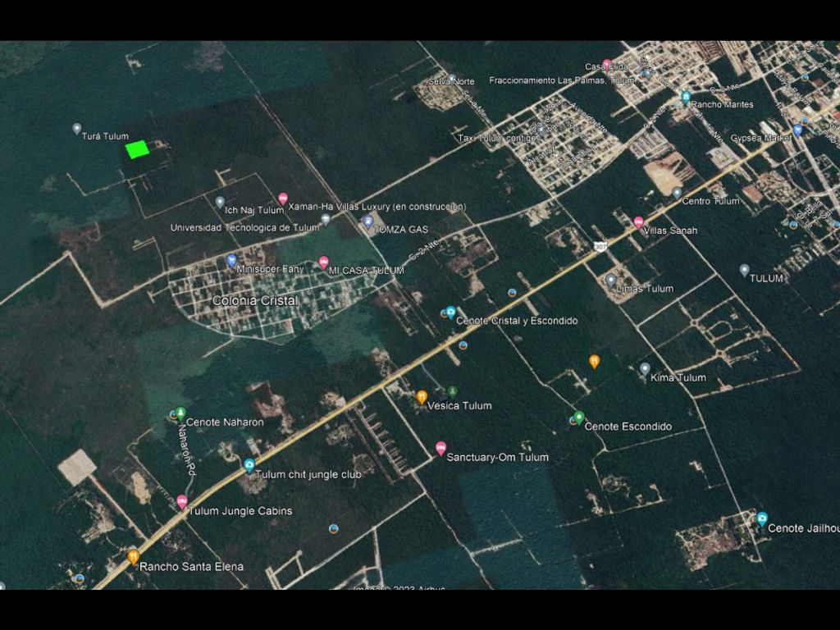Open the blue Minisuper Fany shop pin
The width and height of the screenshot is (840, 630).
231,260
